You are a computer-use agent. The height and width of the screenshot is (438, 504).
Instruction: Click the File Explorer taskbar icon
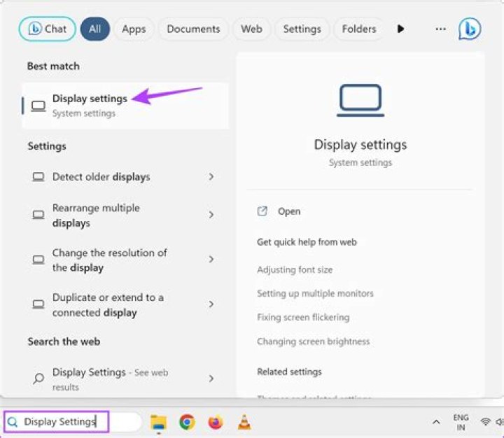coord(159,422)
